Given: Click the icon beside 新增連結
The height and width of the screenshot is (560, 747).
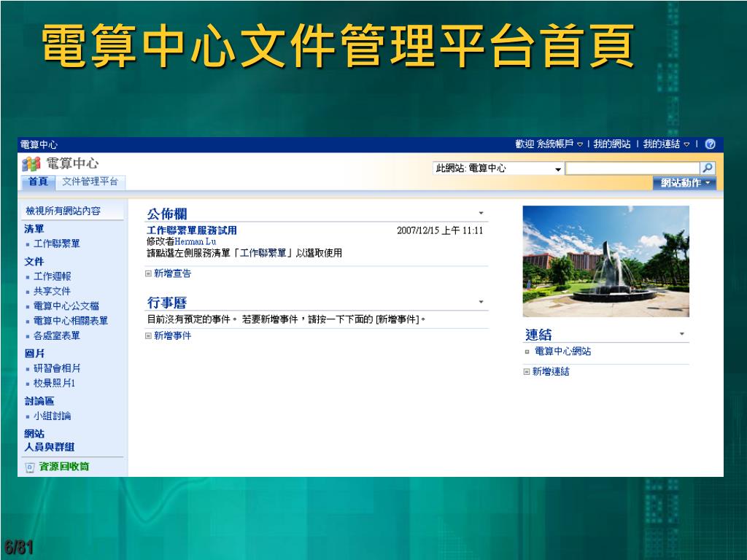Looking at the screenshot, I should click(527, 371).
